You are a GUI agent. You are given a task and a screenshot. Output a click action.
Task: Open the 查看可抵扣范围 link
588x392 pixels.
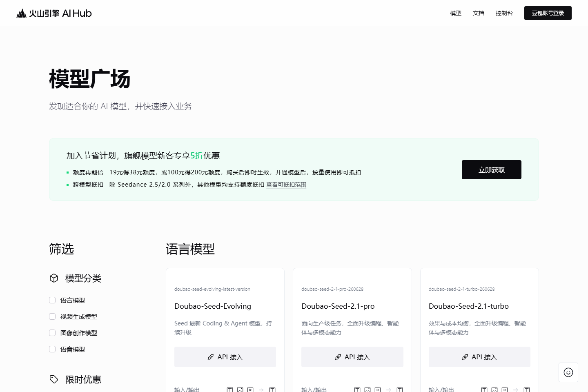pyautogui.click(x=286, y=185)
